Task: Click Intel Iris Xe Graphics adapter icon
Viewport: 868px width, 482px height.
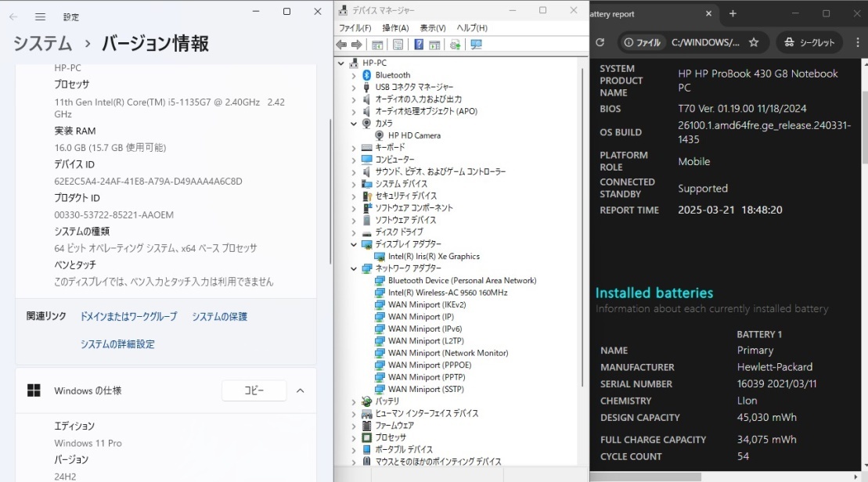Action: click(379, 256)
